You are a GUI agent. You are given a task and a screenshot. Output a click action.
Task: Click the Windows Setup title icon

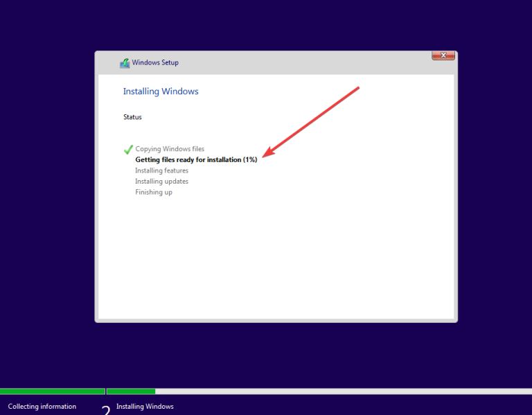tap(125, 63)
